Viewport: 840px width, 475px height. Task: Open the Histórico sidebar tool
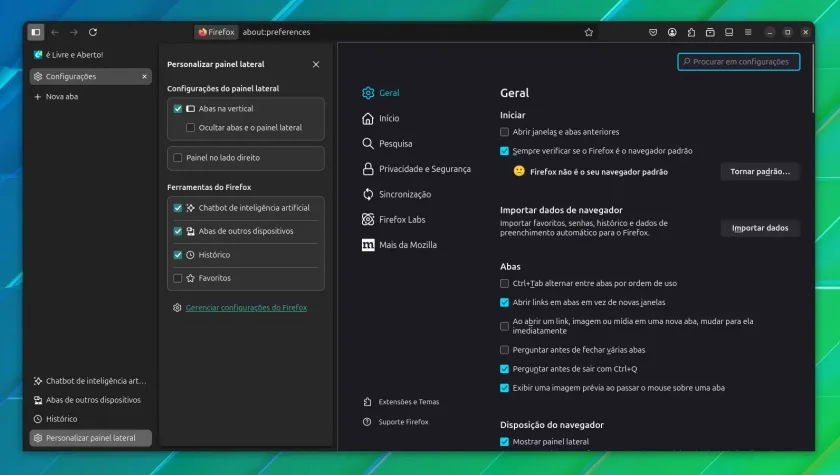[x=90, y=419]
